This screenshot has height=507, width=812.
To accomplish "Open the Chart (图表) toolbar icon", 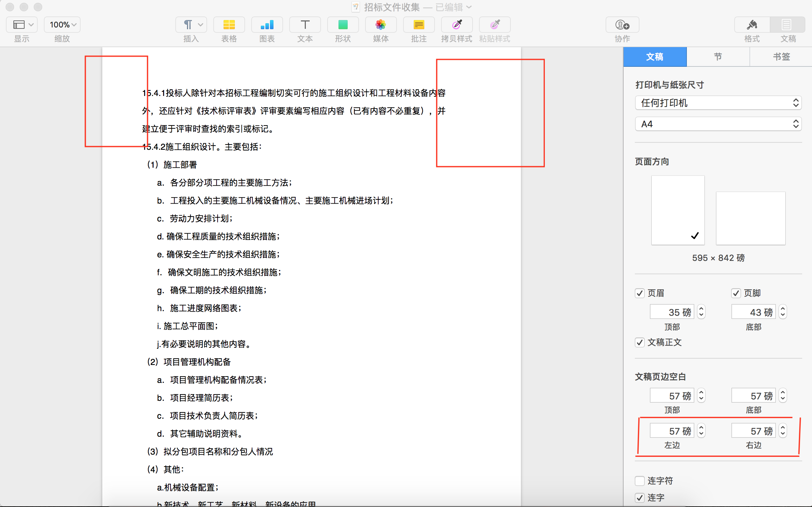I will (x=267, y=25).
